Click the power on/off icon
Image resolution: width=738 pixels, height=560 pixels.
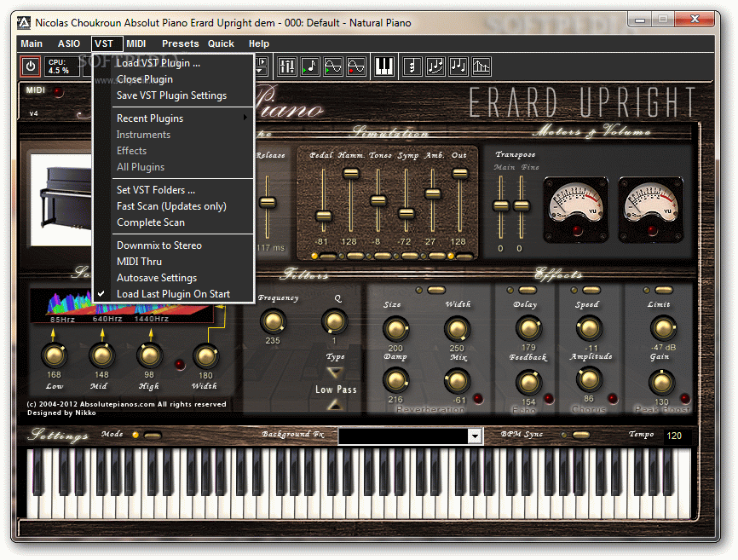(31, 66)
